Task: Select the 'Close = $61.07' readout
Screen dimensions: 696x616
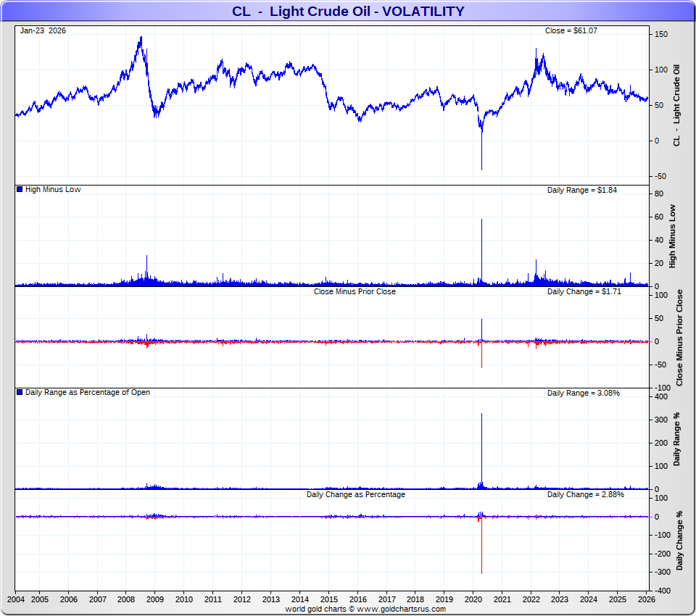Action: click(x=571, y=30)
